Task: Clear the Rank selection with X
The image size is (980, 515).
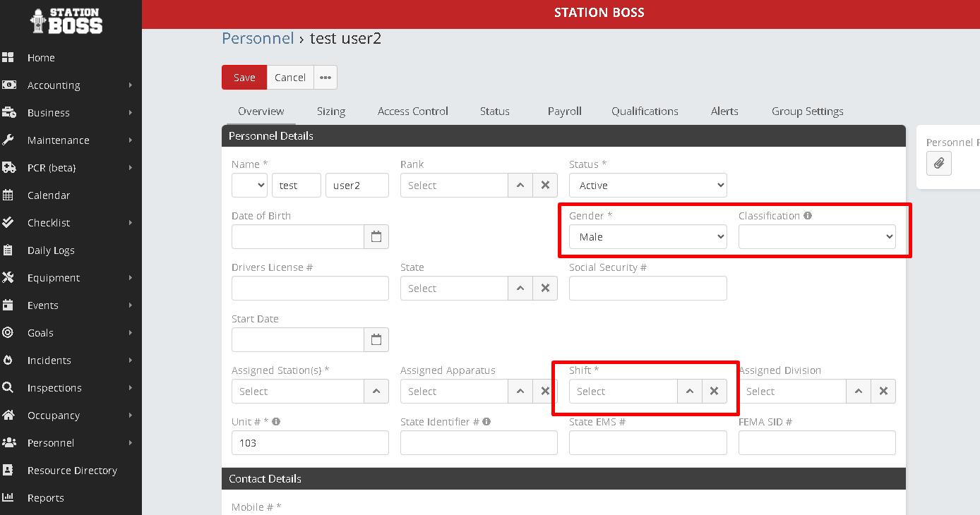Action: tap(545, 186)
